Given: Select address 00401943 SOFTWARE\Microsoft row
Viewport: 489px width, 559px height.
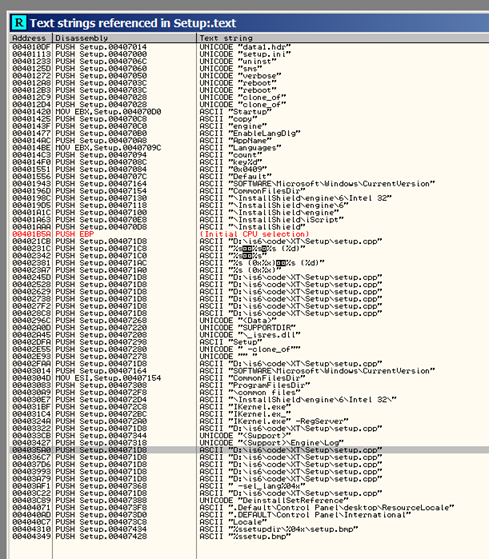Looking at the screenshot, I should coord(249,184).
